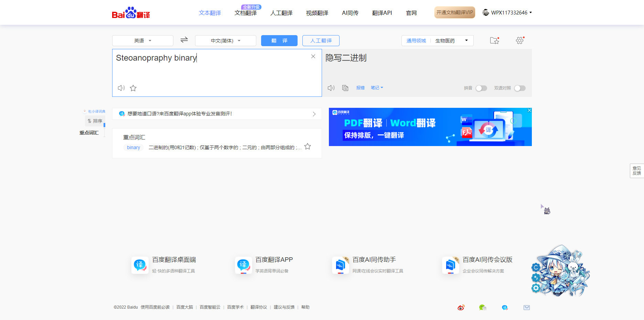Play audio of the translated text

coord(331,88)
